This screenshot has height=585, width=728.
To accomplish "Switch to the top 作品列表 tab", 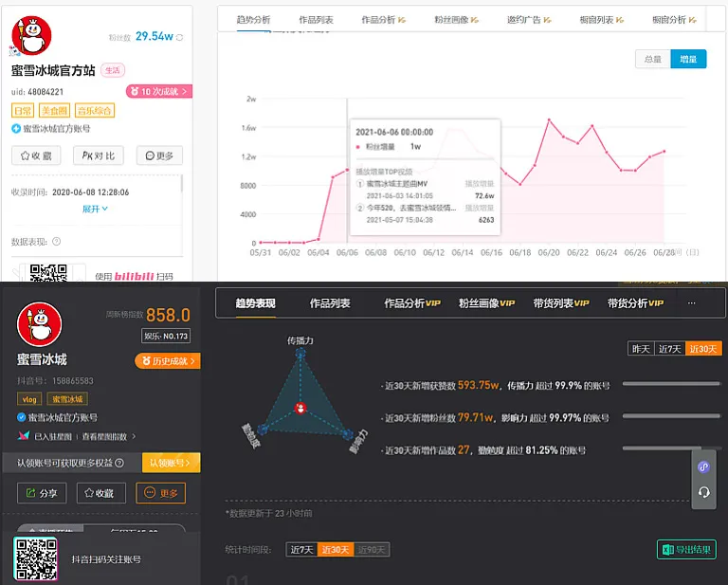I will tap(316, 20).
